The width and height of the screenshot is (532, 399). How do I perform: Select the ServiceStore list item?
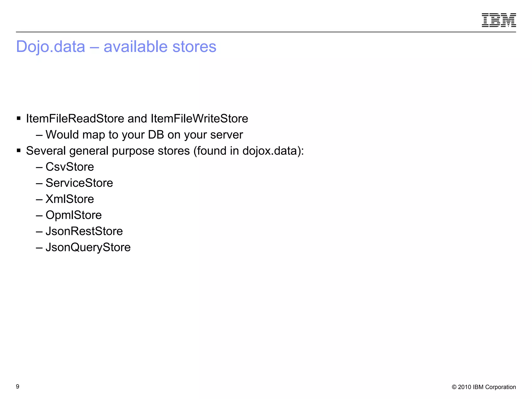pos(79,183)
